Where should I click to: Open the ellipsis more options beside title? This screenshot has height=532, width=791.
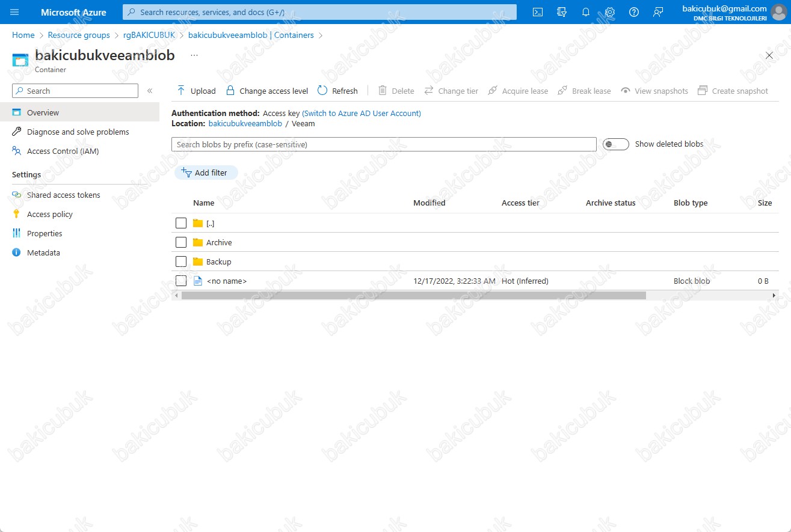pyautogui.click(x=194, y=55)
